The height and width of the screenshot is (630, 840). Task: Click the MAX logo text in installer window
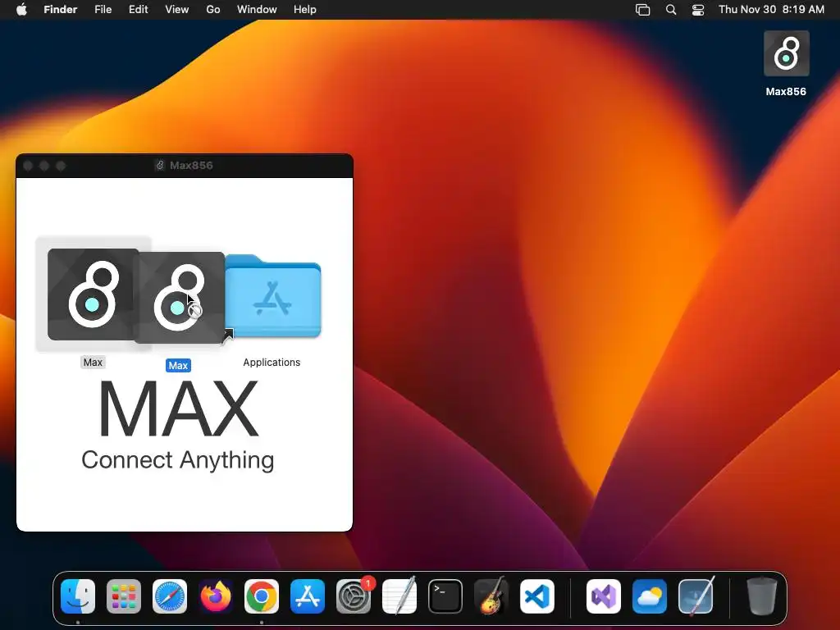178,409
